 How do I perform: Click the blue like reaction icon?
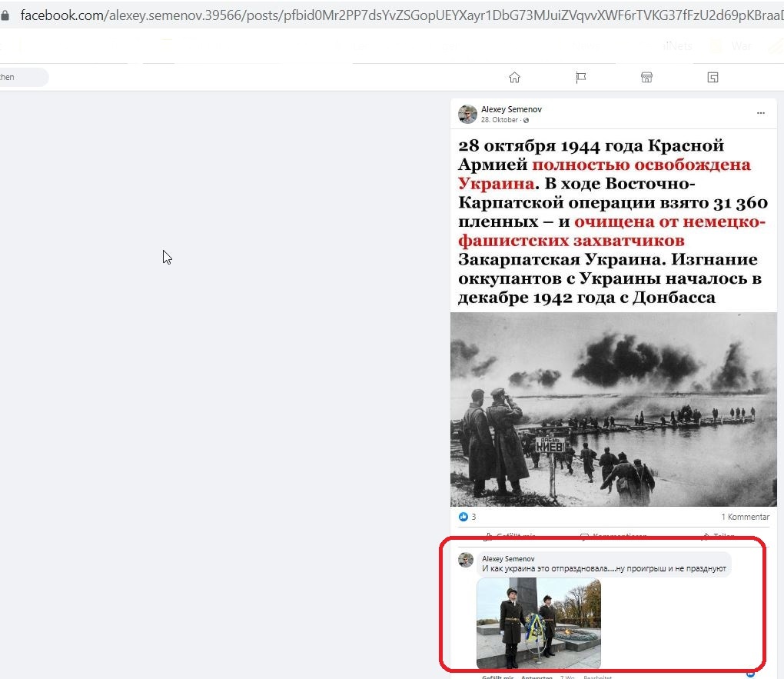click(x=463, y=517)
